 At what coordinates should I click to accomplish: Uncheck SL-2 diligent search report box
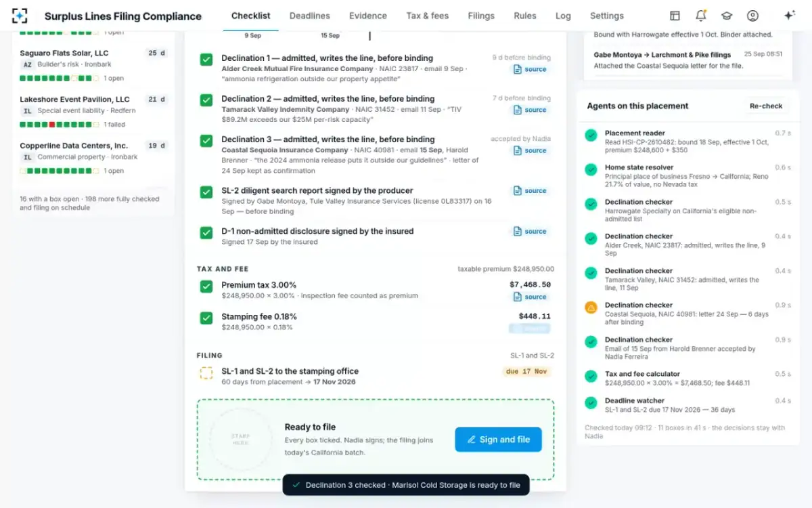(x=206, y=192)
